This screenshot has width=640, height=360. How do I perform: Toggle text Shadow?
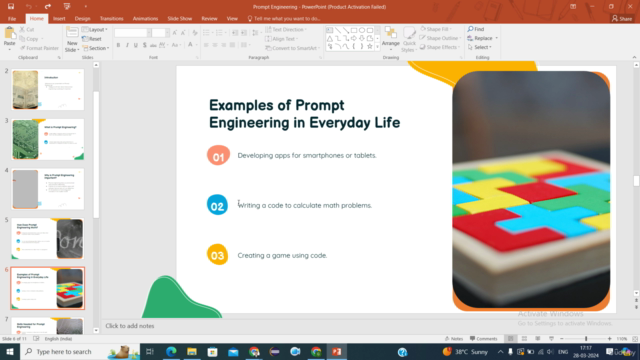pos(144,45)
